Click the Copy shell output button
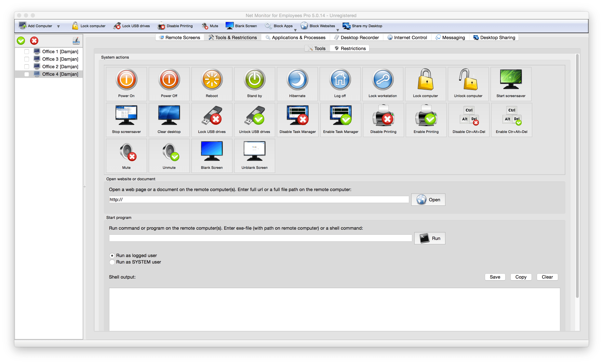Viewport: 603px width, 364px height. (521, 277)
